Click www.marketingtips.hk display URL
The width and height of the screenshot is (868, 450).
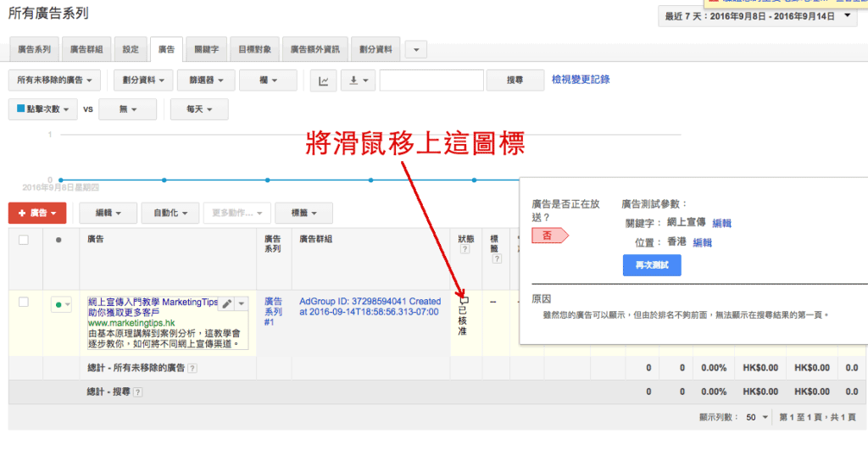(131, 323)
